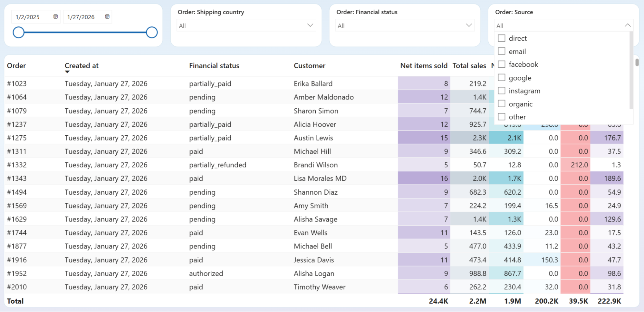Image resolution: width=644 pixels, height=312 pixels.
Task: Sort by the Created at column header
Action: (x=82, y=66)
